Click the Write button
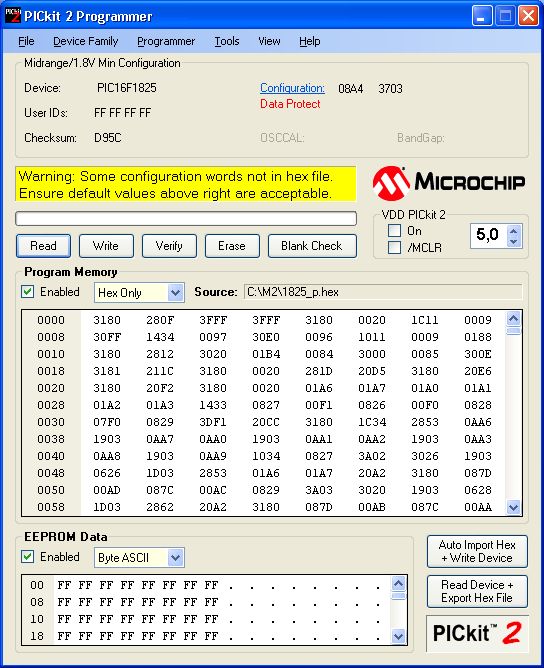544x668 pixels. tap(106, 246)
